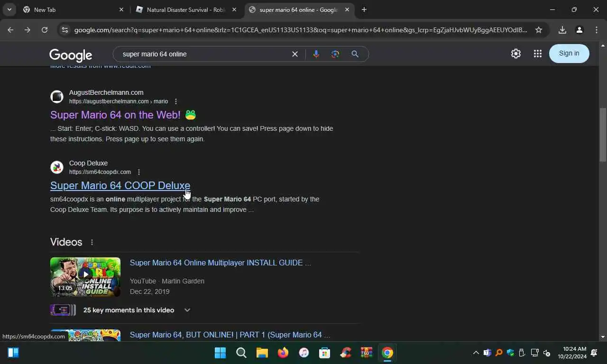Switch to Natural Disaster Survival Roblox tab

tap(186, 9)
